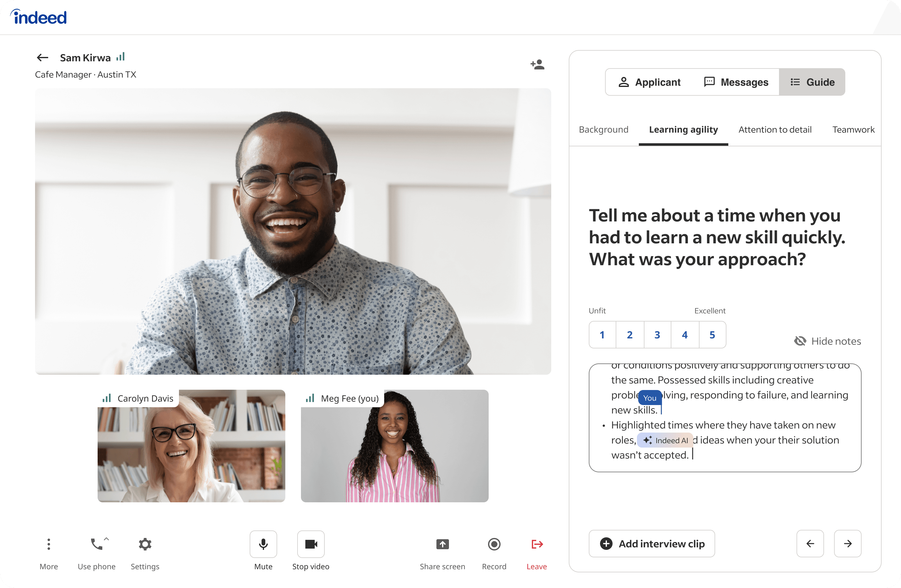
Task: Start recording with the Record button
Action: (x=494, y=544)
